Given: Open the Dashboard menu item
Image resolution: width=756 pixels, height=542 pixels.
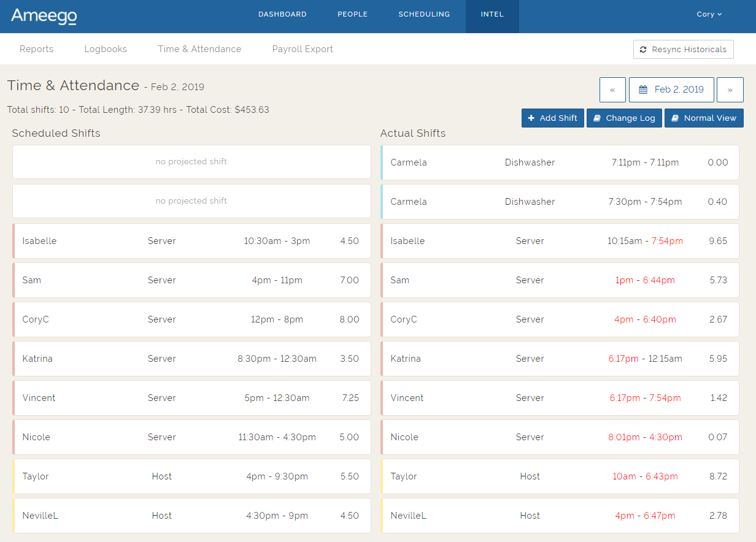Looking at the screenshot, I should point(282,14).
